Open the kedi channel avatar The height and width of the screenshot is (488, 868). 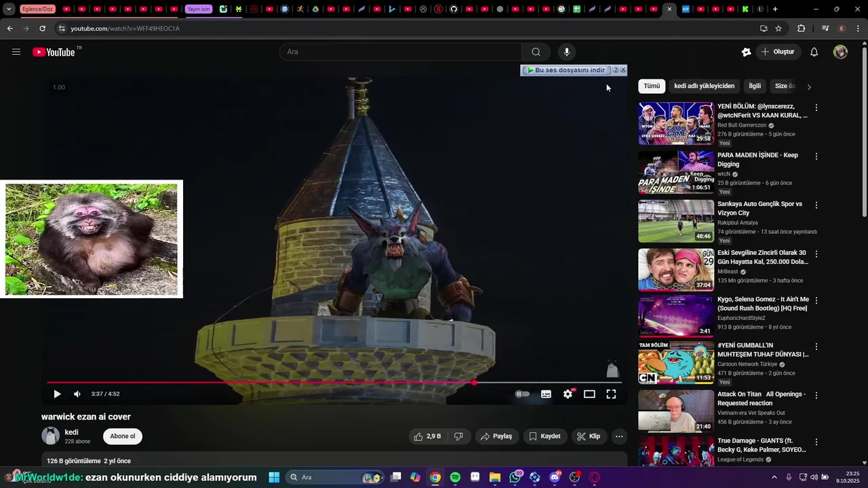pos(50,436)
